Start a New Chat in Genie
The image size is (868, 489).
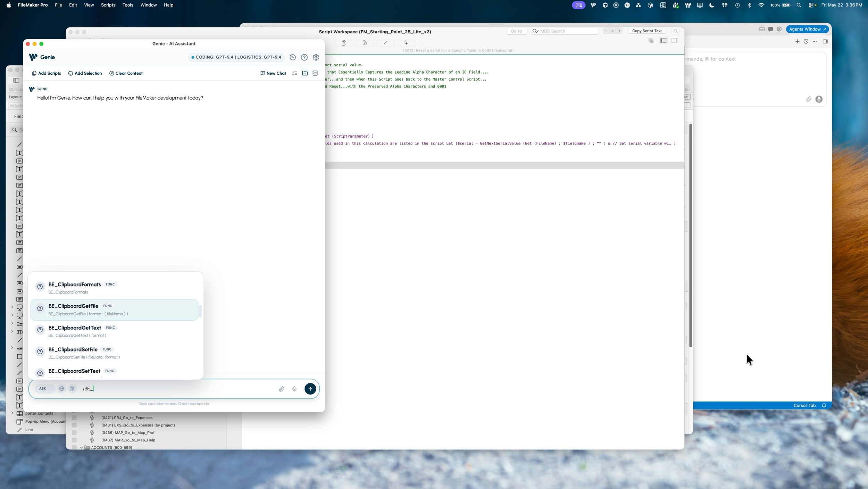pos(273,73)
